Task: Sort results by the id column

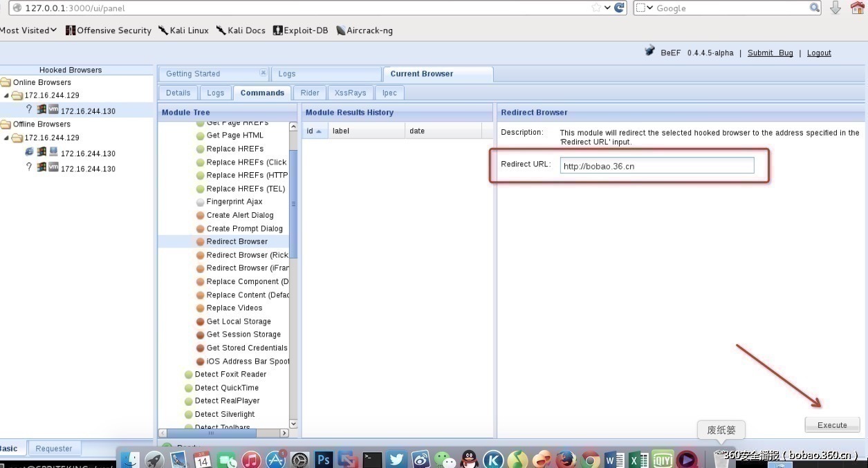Action: [314, 131]
